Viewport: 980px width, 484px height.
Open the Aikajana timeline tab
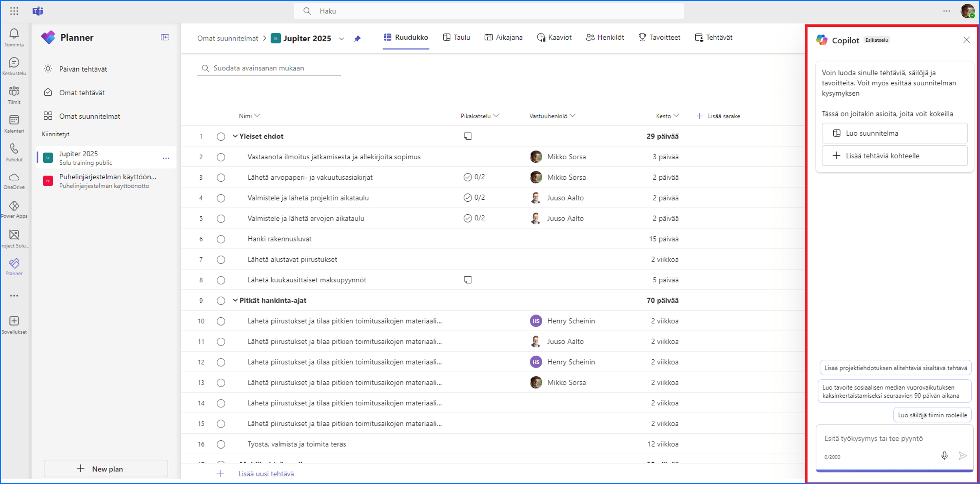[x=503, y=37]
